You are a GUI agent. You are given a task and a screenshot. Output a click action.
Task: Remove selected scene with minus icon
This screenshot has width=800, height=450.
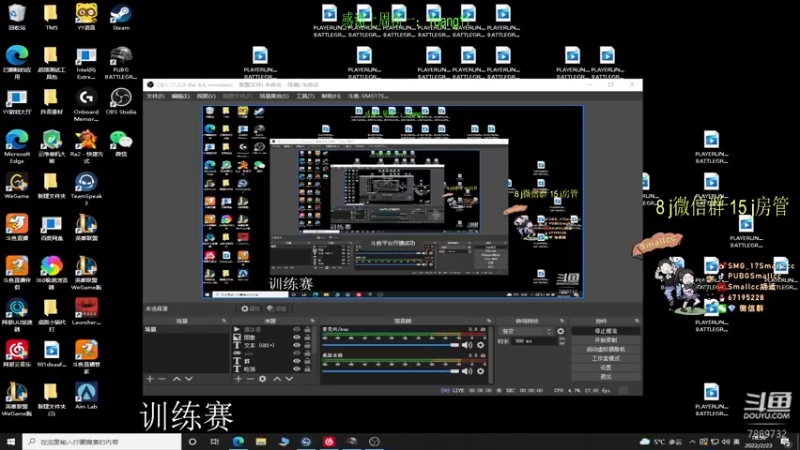click(162, 379)
